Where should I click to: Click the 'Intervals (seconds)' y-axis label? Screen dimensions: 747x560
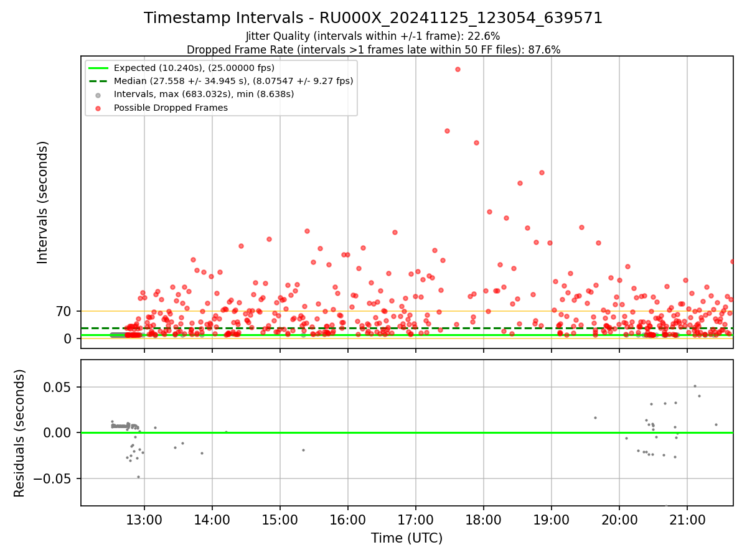[43, 202]
